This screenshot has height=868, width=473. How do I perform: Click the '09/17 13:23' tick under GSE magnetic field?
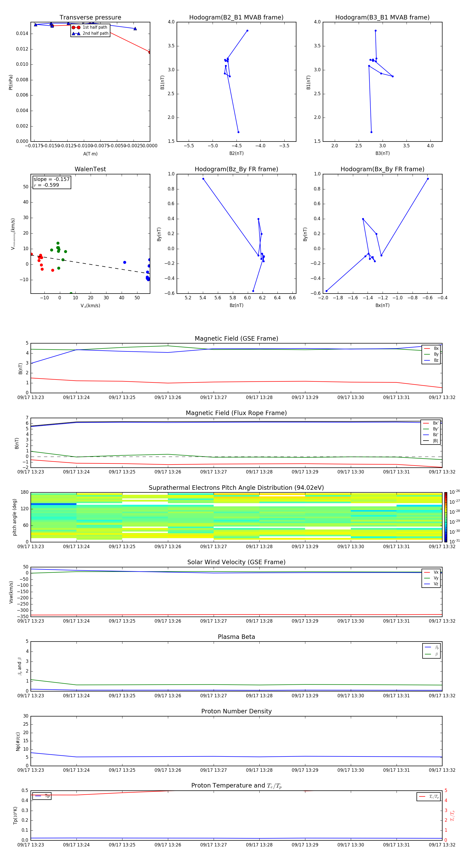31,398
